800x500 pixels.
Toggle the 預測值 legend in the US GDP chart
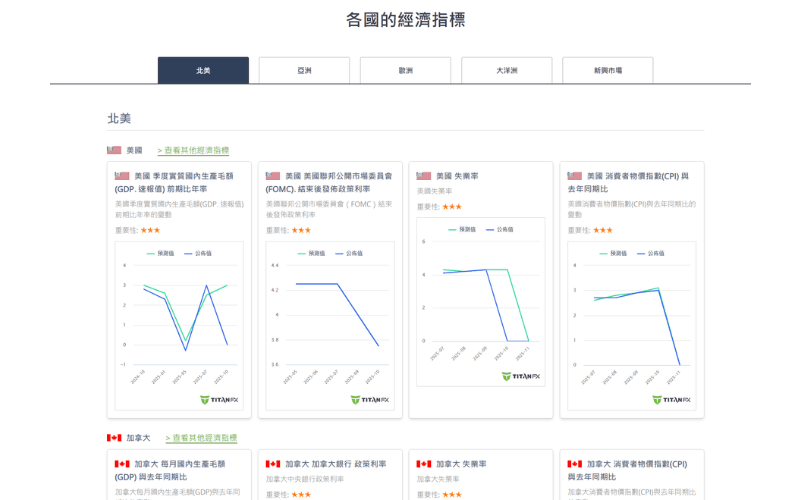pyautogui.click(x=166, y=253)
